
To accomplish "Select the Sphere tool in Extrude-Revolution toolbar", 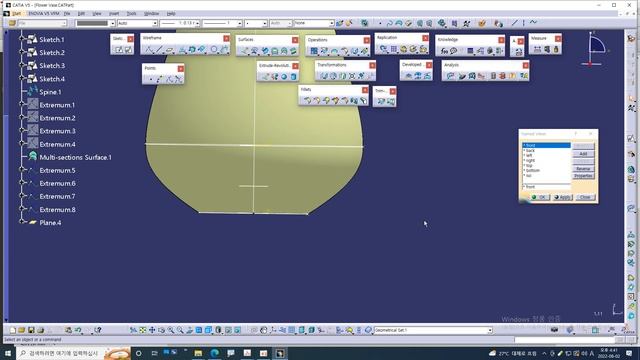I will 284,76.
